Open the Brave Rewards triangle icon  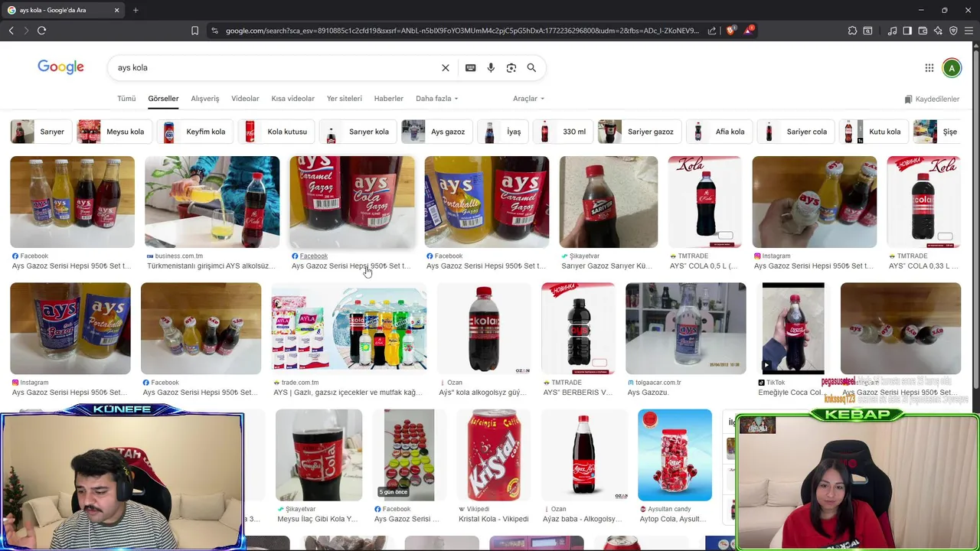pyautogui.click(x=748, y=31)
